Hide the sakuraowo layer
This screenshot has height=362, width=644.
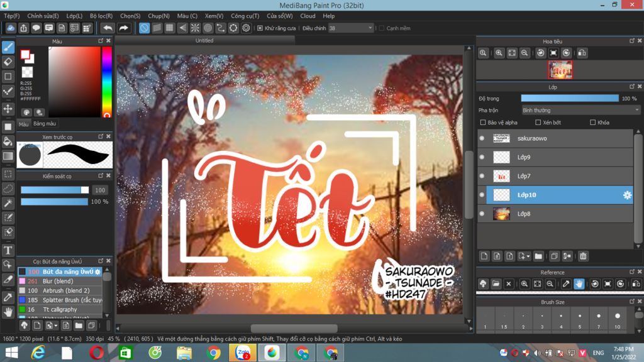click(482, 138)
